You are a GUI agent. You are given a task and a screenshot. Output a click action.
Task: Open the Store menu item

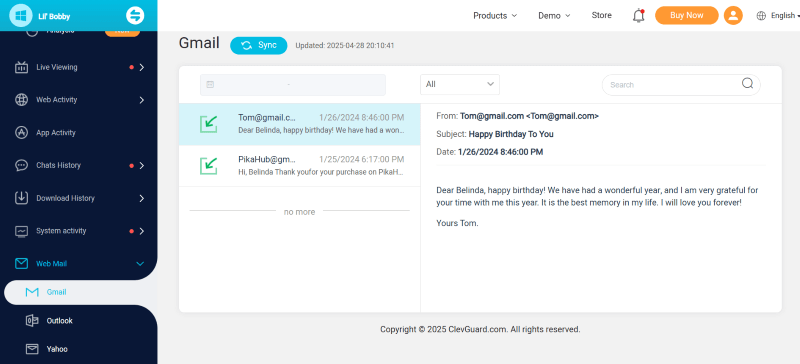coord(602,15)
